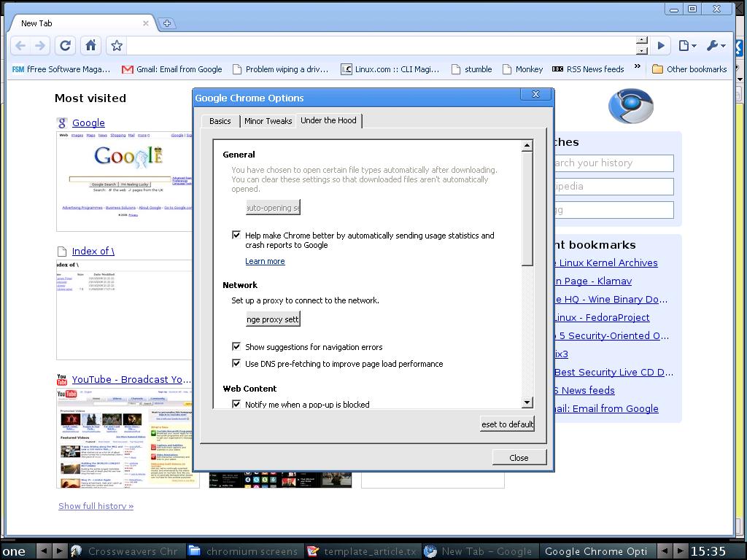This screenshot has height=560, width=747.
Task: Open the Gmail bookmark in the bookmarks bar
Action: coord(172,69)
